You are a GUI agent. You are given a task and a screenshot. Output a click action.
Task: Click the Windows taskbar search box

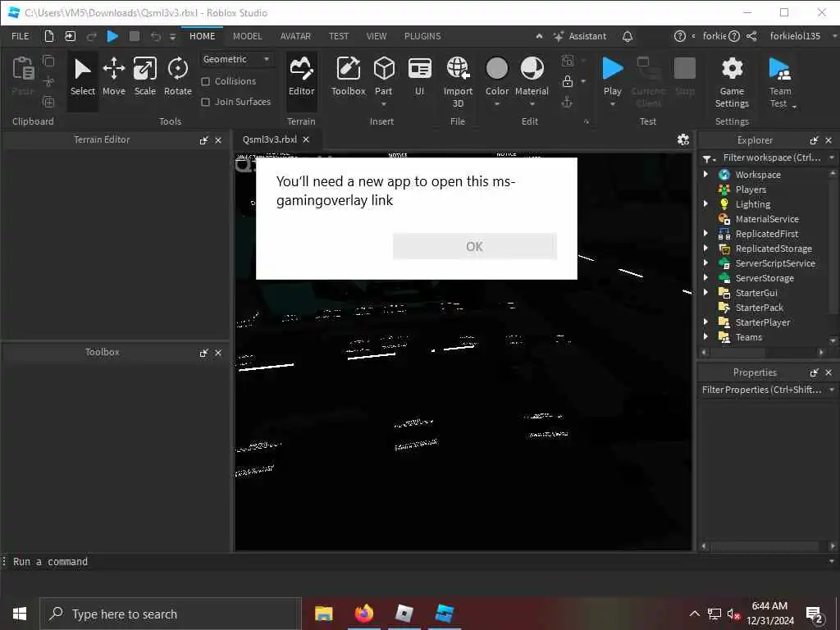(x=171, y=614)
